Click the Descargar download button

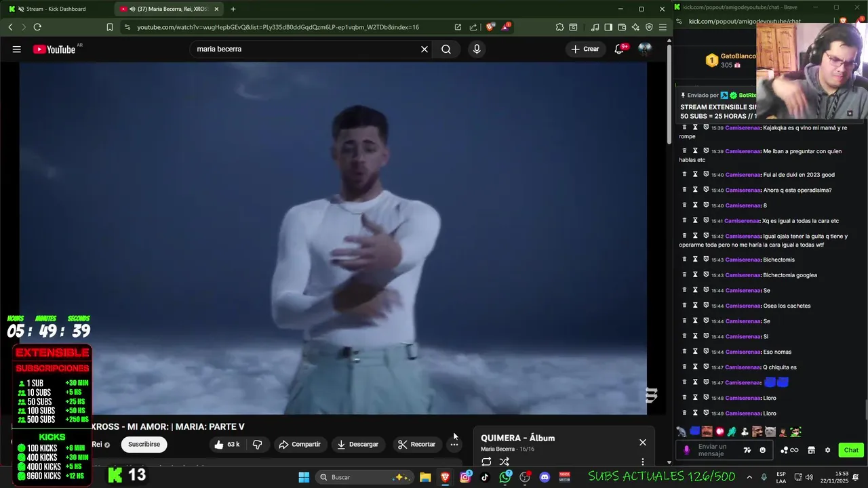[x=357, y=444]
